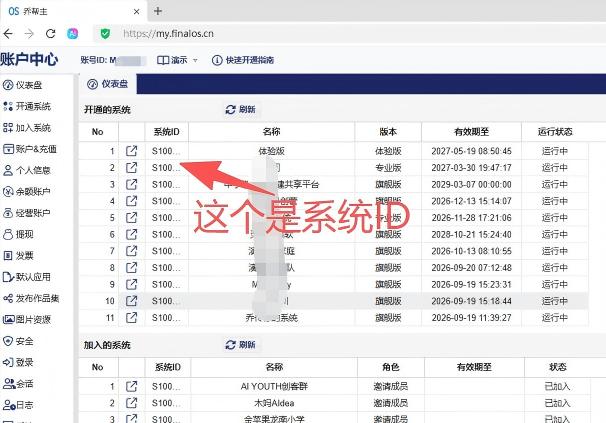Open 账户&充值 in the sidebar
Image resolution: width=606 pixels, height=423 pixels.
click(x=30, y=149)
